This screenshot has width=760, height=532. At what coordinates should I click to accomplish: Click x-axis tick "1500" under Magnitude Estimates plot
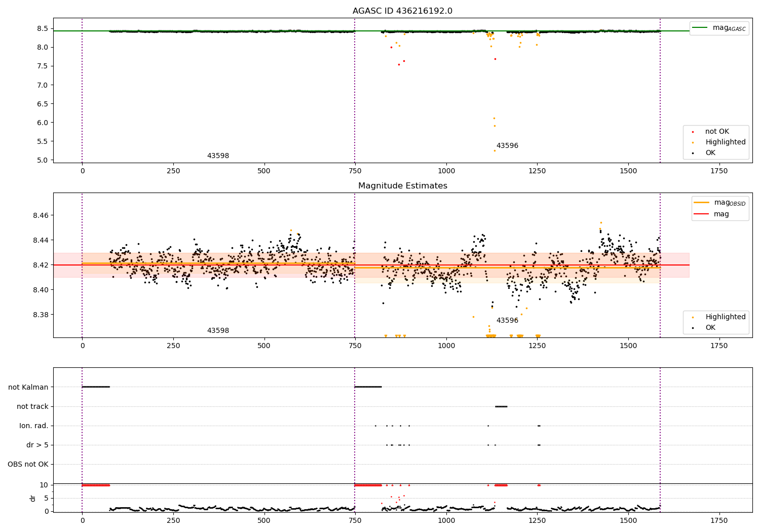click(x=628, y=346)
